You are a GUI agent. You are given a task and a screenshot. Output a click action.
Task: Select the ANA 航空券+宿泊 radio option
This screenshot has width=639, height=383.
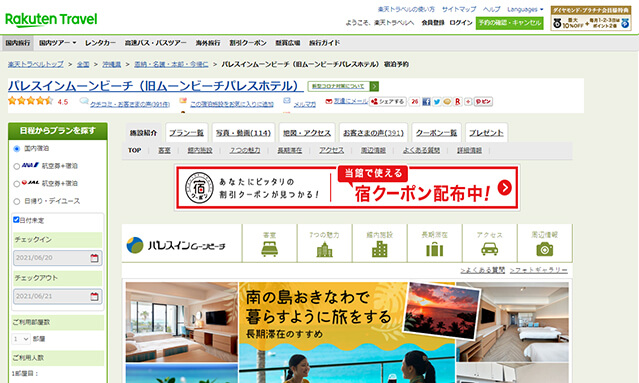click(x=17, y=166)
